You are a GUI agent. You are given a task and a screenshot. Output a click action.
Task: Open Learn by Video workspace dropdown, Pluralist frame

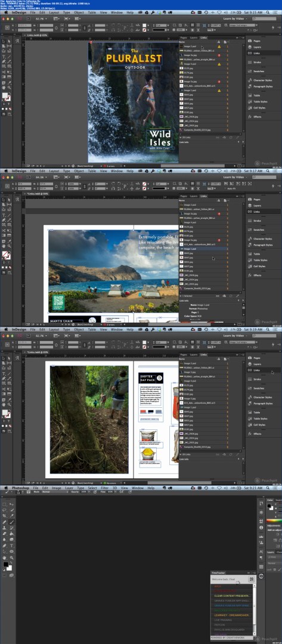[236, 18]
